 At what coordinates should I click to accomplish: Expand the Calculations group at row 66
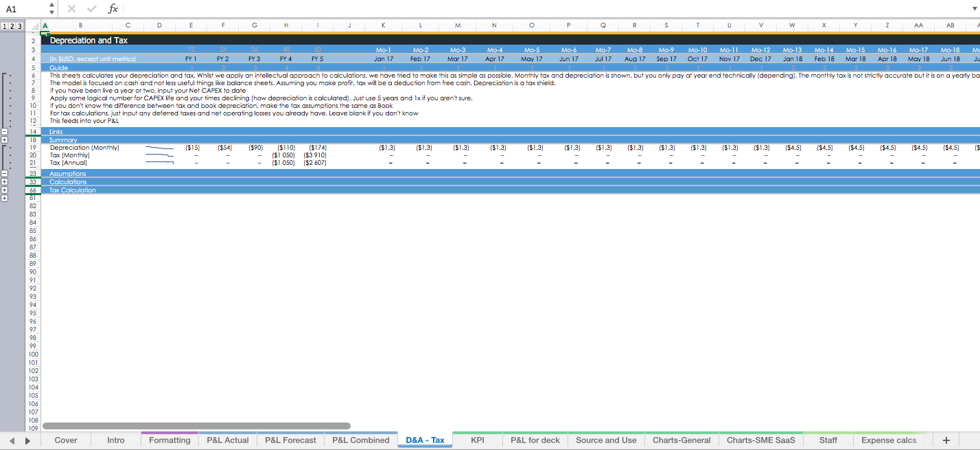[x=5, y=190]
